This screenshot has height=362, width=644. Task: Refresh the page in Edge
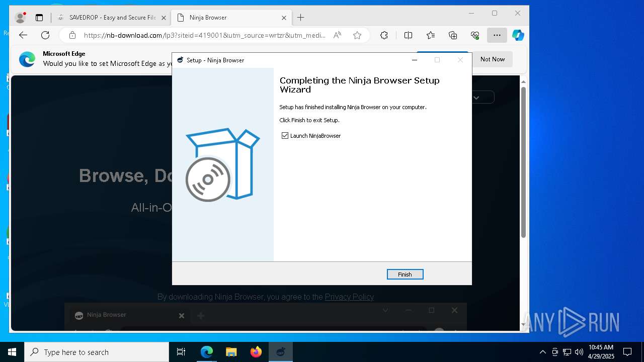(x=45, y=35)
